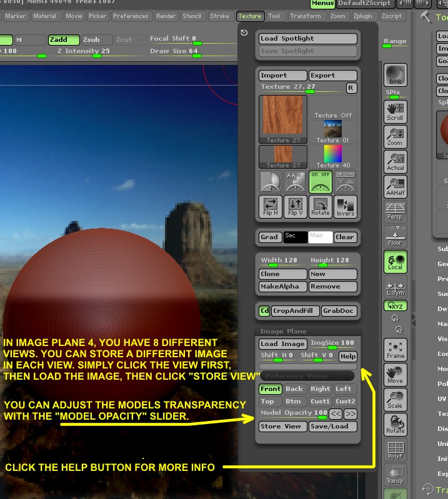The width and height of the screenshot is (448, 499).
Task: Open the Stroke menu
Action: [219, 16]
